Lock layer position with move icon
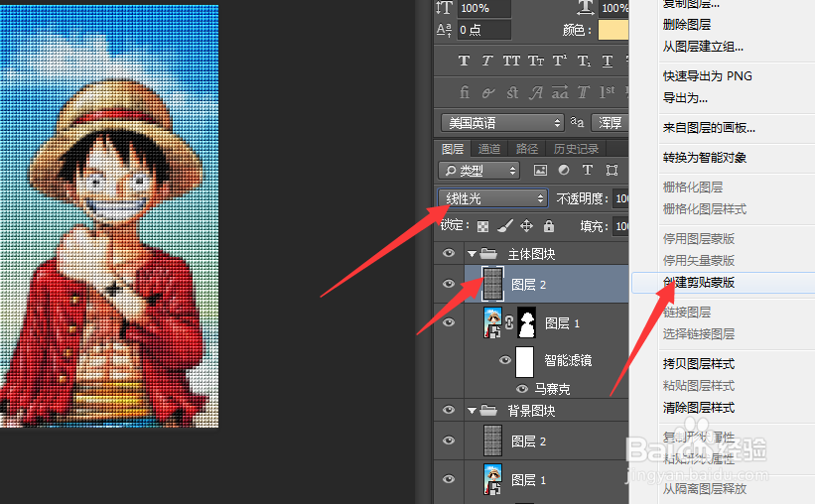The image size is (815, 504). [x=526, y=225]
